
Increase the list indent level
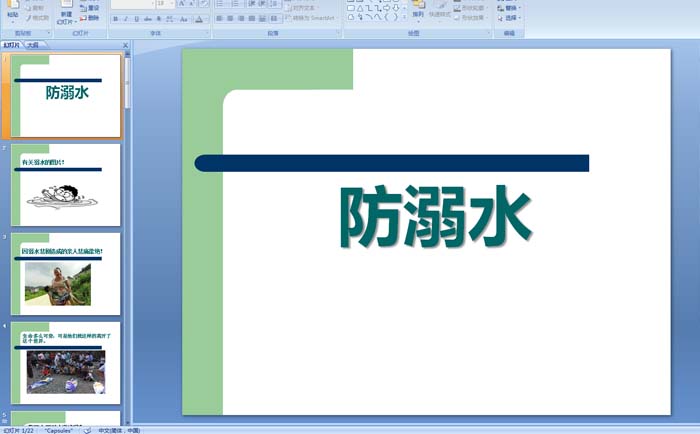(x=262, y=4)
